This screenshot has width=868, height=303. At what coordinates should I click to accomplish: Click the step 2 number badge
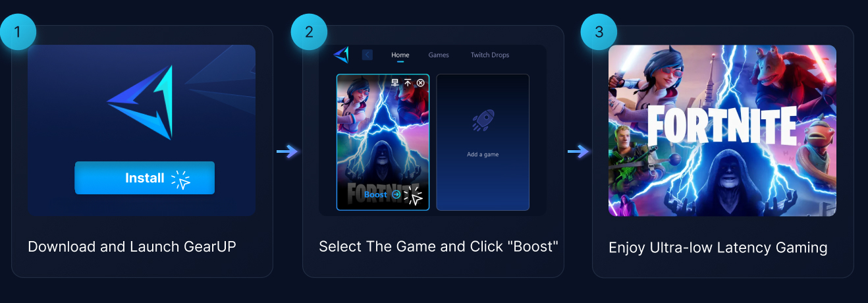[x=310, y=32]
